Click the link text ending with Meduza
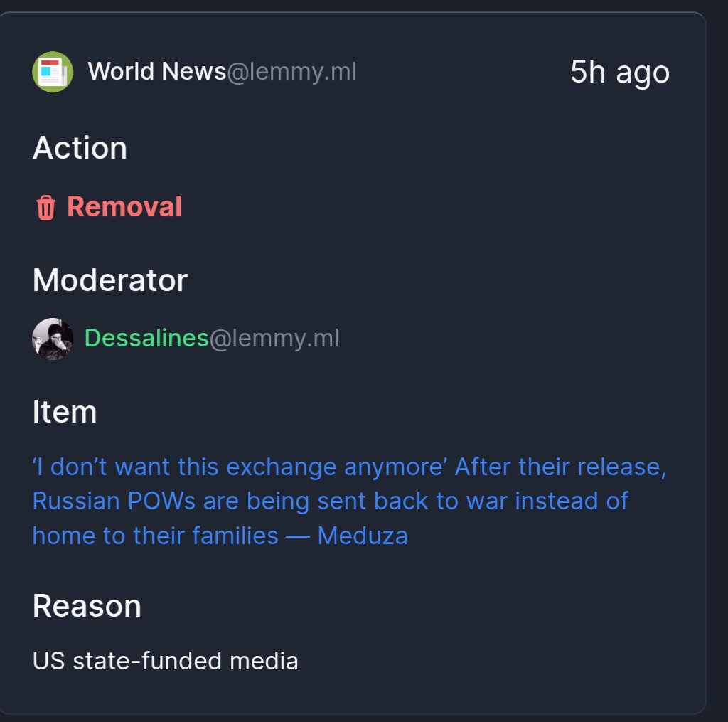Image resolution: width=728 pixels, height=722 pixels. click(x=220, y=536)
